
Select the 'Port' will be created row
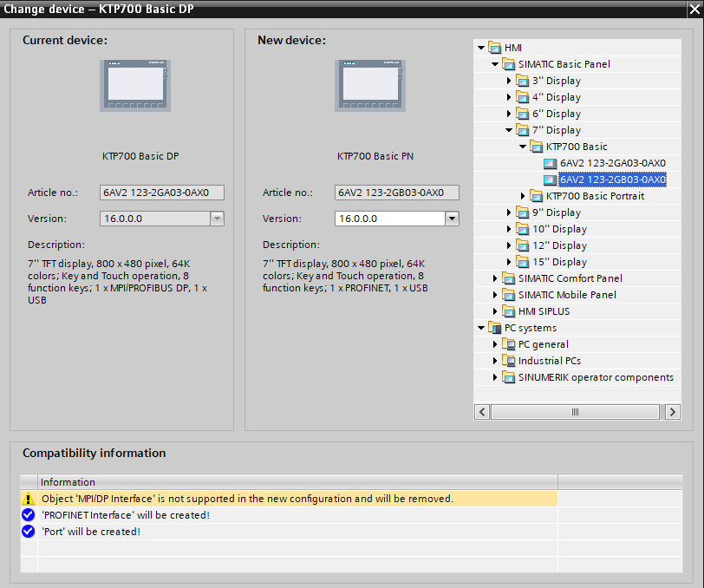(x=91, y=532)
